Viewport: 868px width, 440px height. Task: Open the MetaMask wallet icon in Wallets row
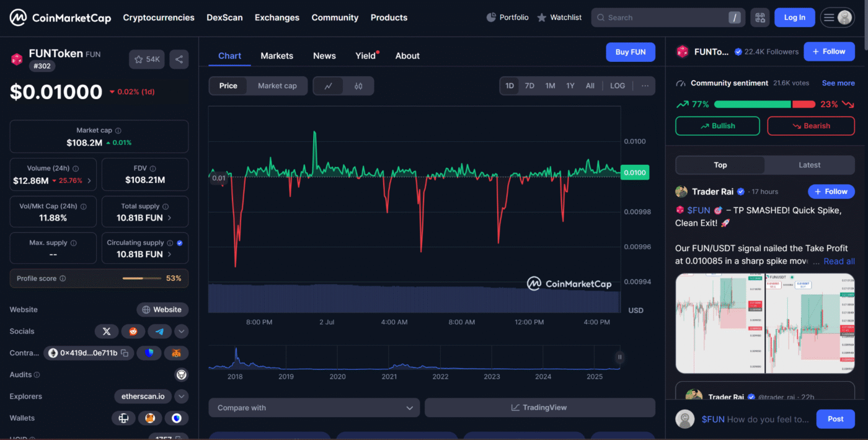150,418
